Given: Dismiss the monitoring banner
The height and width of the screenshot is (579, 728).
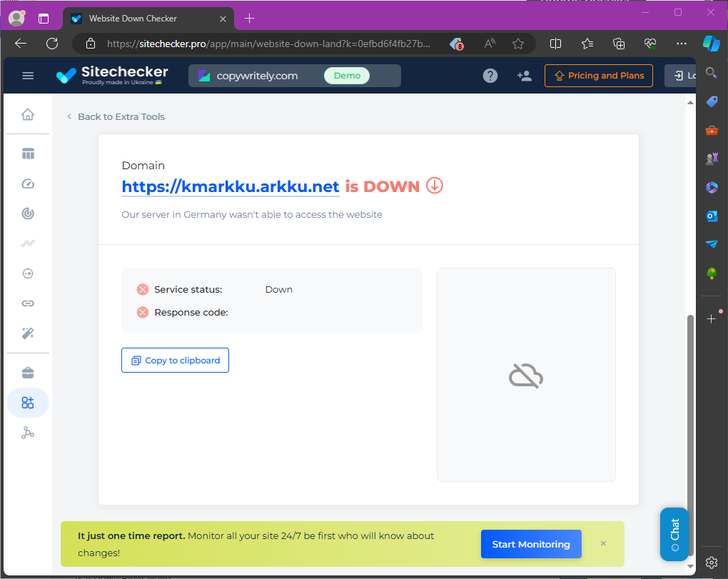Looking at the screenshot, I should (603, 543).
